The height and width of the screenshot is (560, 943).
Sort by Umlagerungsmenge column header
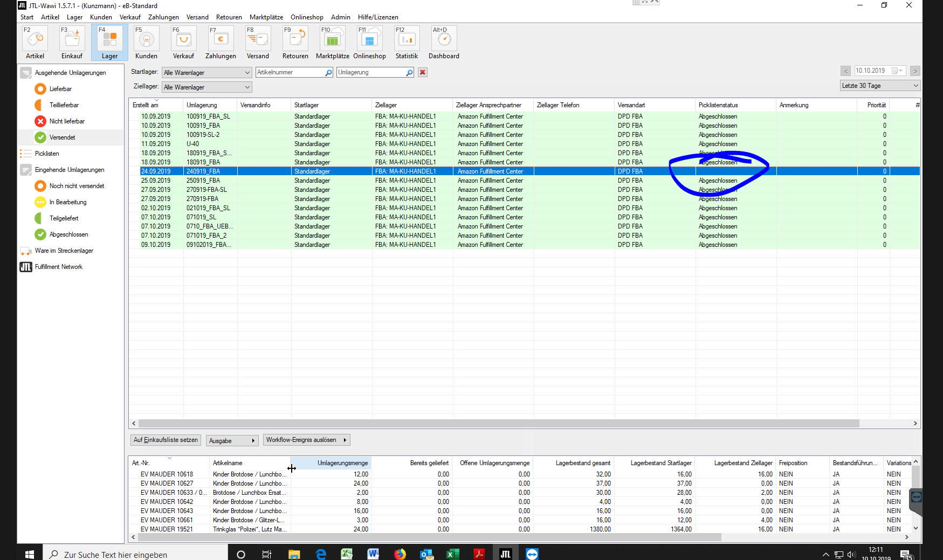pos(331,463)
